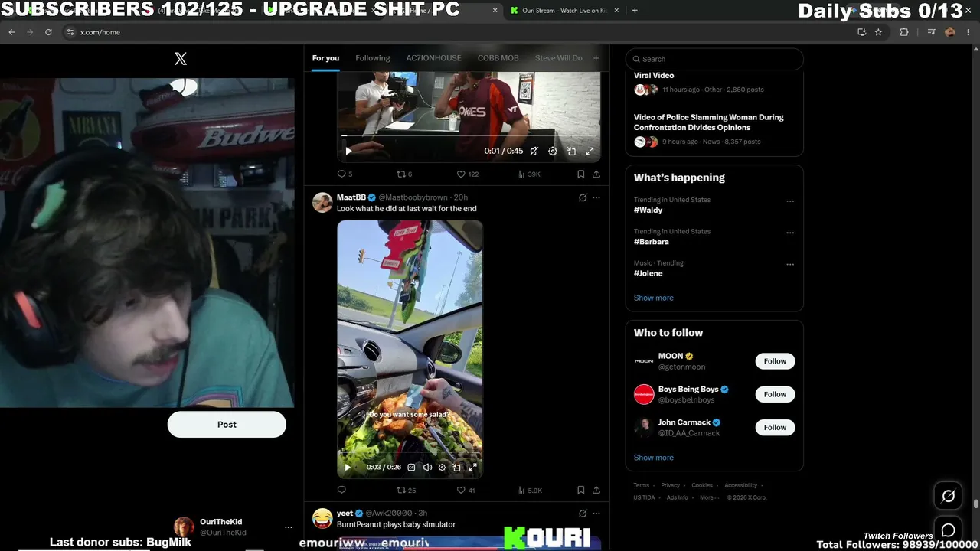Viewport: 980px width, 551px height.
Task: Bookmark the post with 39K views
Action: tap(581, 174)
